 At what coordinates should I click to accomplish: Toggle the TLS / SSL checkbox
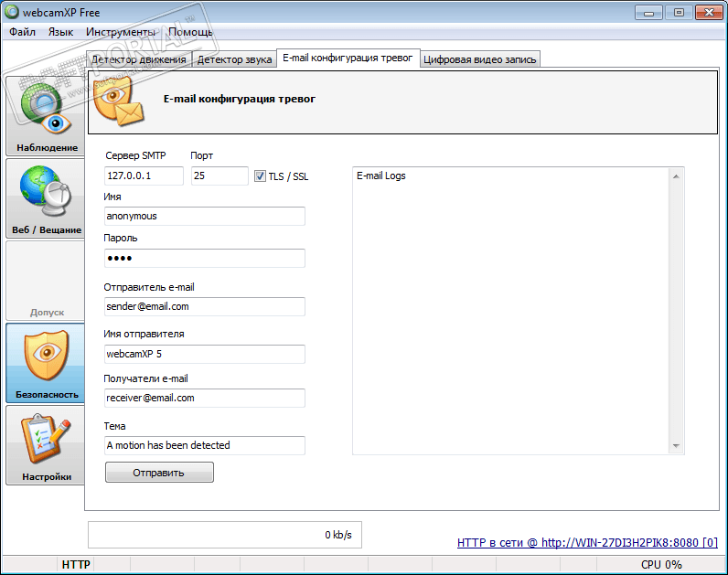pos(260,176)
